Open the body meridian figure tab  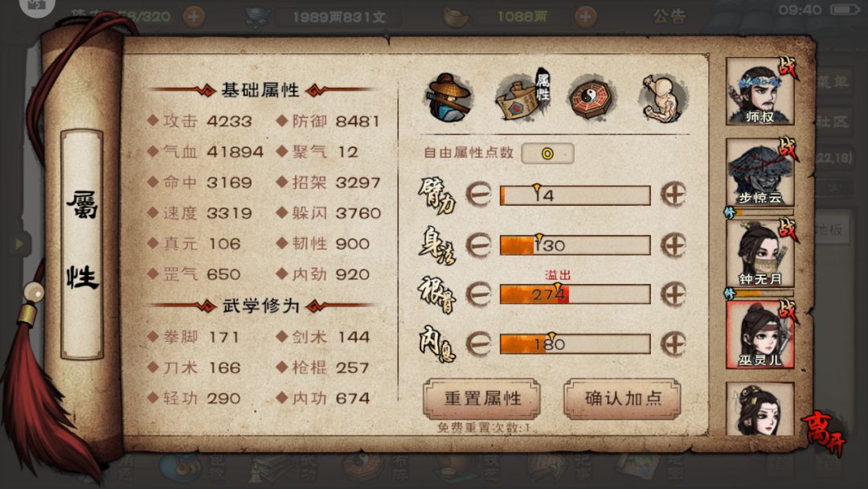(x=662, y=98)
